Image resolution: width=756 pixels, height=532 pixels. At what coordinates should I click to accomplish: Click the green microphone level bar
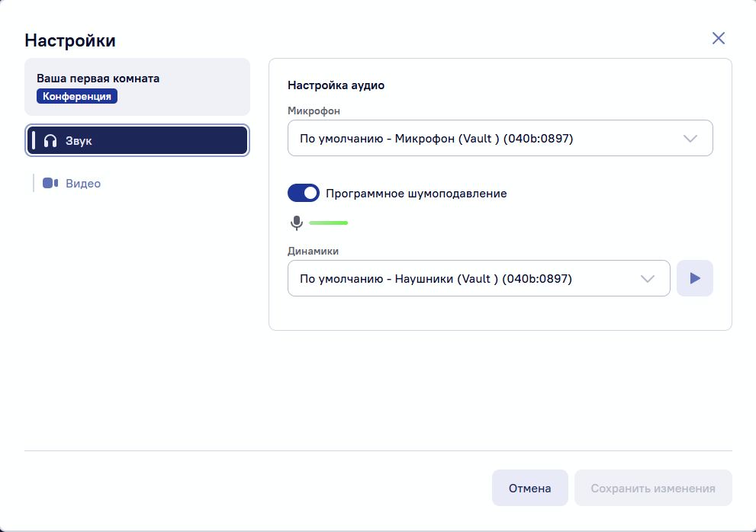pos(328,223)
